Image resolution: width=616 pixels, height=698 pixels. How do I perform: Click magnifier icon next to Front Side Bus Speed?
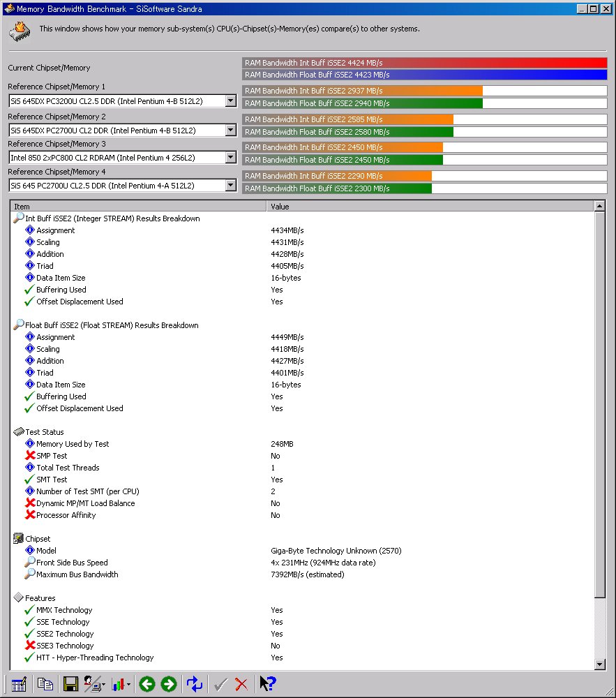click(29, 562)
